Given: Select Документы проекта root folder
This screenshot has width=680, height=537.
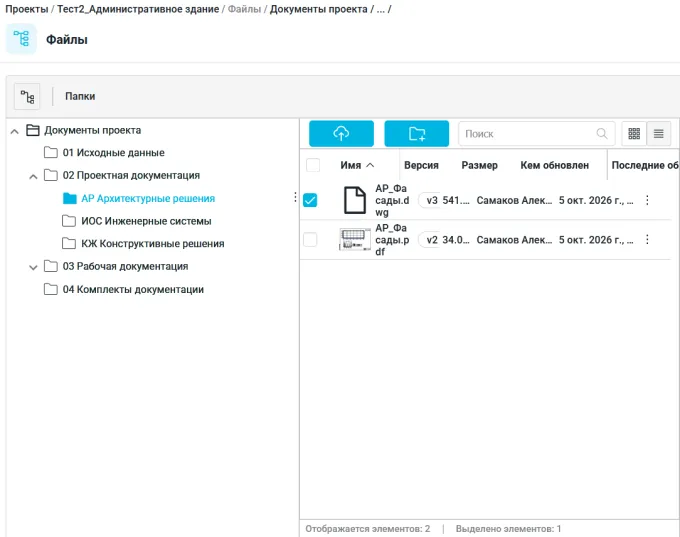Looking at the screenshot, I should point(92,130).
